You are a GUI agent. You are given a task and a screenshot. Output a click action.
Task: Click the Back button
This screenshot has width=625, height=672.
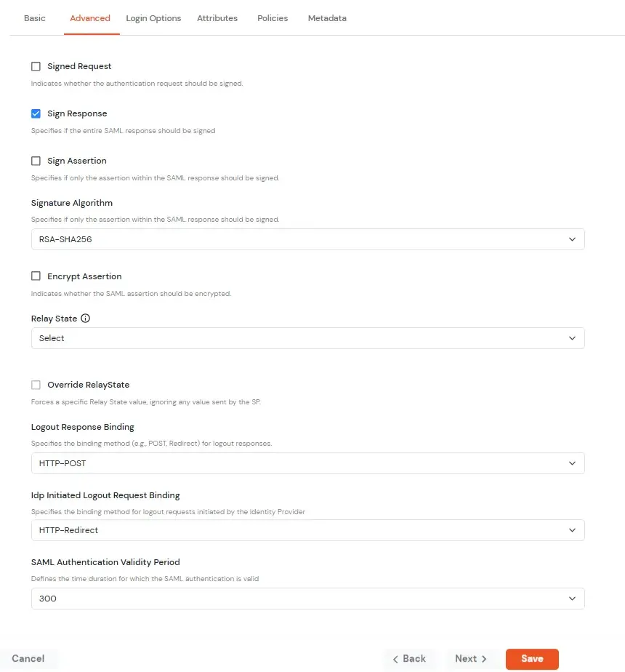click(409, 658)
